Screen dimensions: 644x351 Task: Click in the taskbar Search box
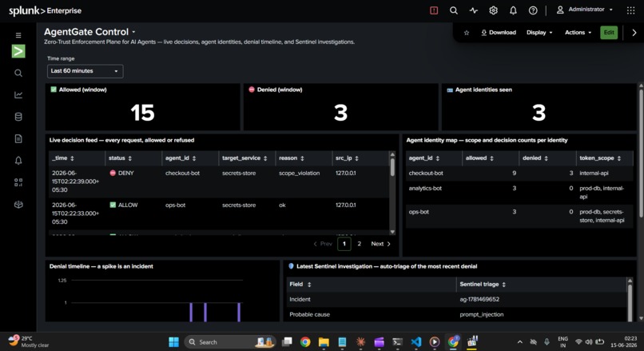(x=229, y=342)
